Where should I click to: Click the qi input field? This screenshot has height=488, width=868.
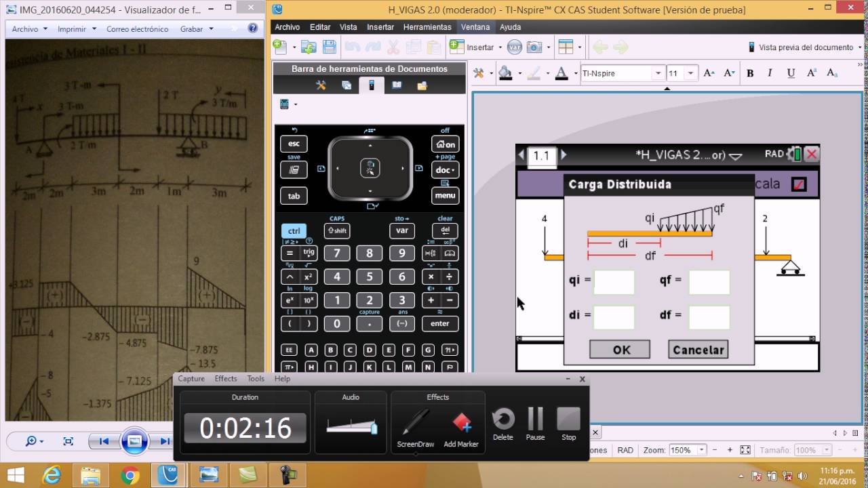click(614, 282)
